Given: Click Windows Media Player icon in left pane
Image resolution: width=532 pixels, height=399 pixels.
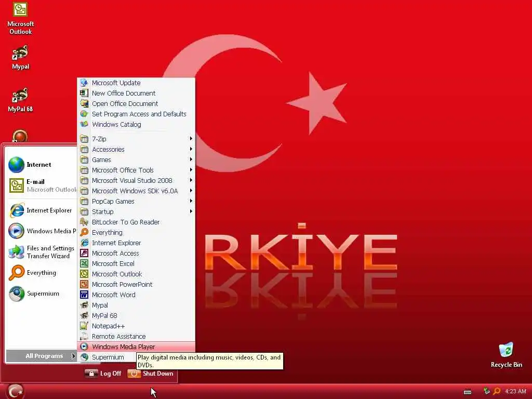Looking at the screenshot, I should pos(16,231).
